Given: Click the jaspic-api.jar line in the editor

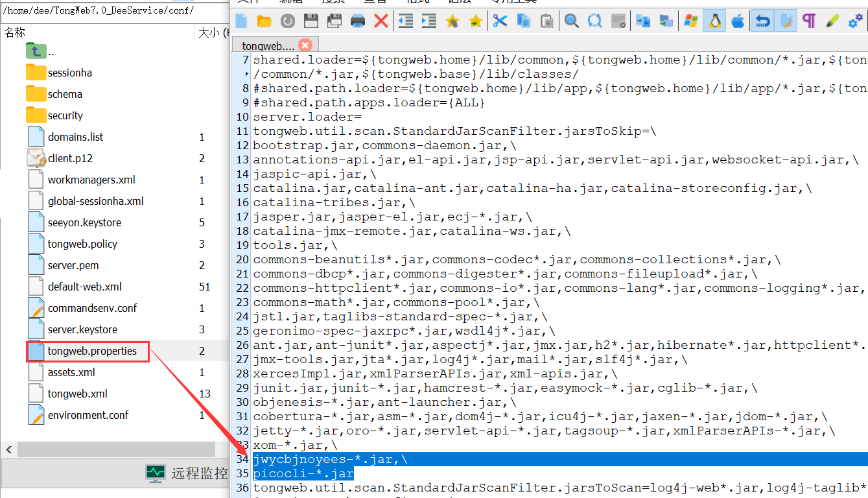Looking at the screenshot, I should click(x=314, y=174).
